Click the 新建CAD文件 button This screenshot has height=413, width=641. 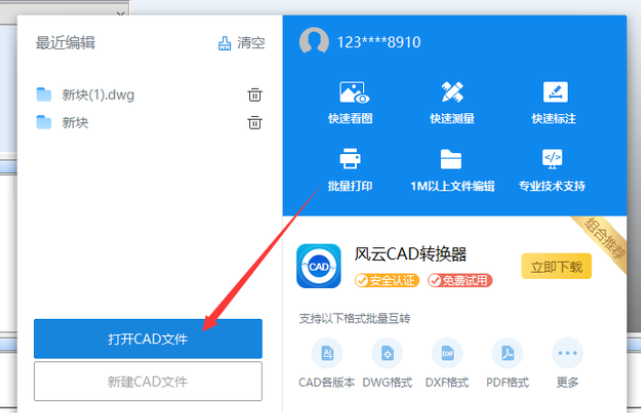148,381
